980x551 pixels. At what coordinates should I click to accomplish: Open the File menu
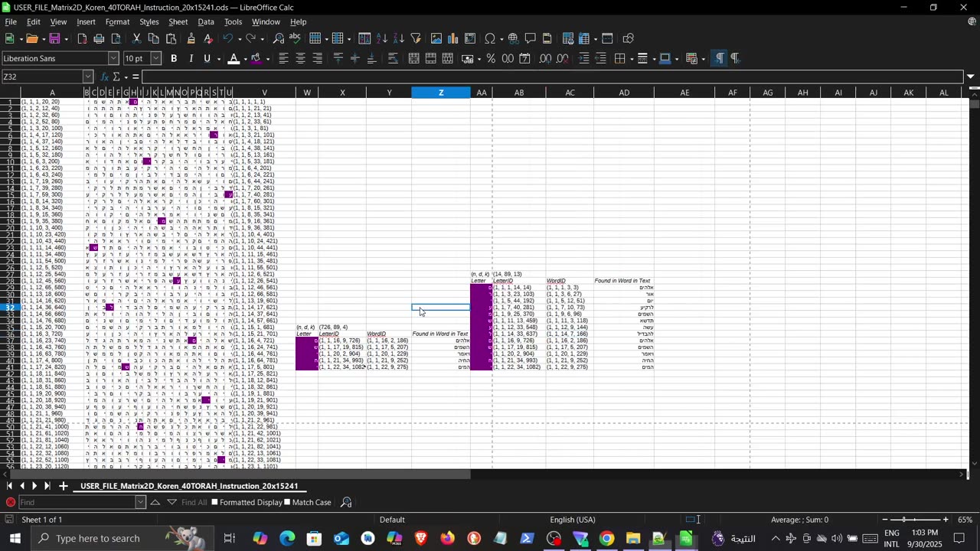tap(11, 21)
